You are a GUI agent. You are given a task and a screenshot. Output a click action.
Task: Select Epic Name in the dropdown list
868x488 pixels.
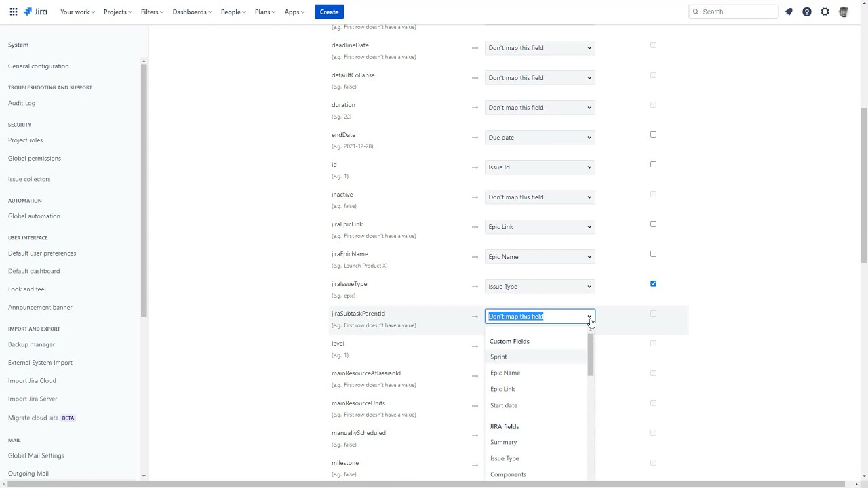coord(536,373)
